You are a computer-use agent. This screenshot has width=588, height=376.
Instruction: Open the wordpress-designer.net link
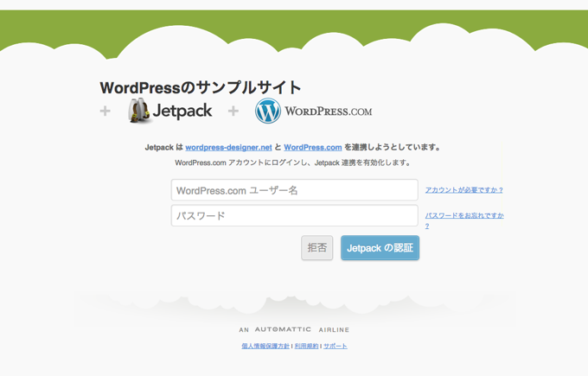pyautogui.click(x=228, y=147)
